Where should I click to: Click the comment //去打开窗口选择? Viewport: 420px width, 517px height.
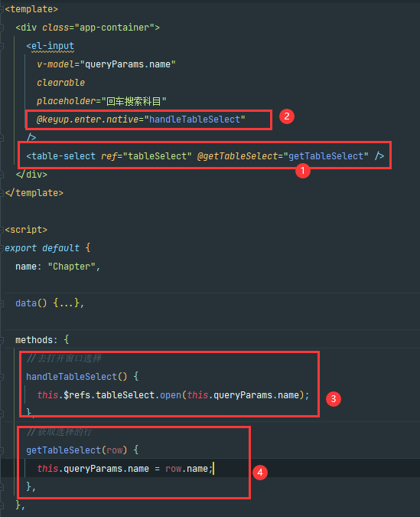point(64,358)
